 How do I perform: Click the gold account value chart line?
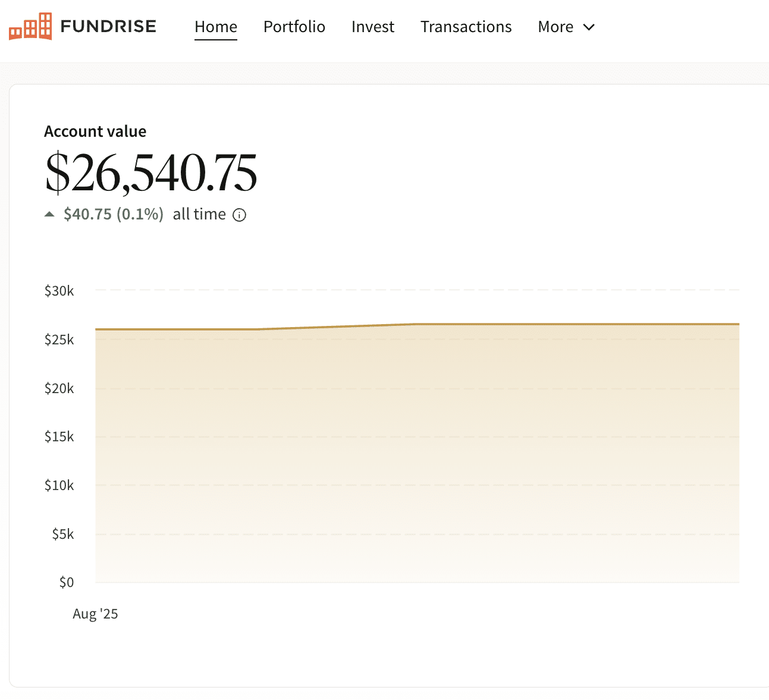[535, 324]
